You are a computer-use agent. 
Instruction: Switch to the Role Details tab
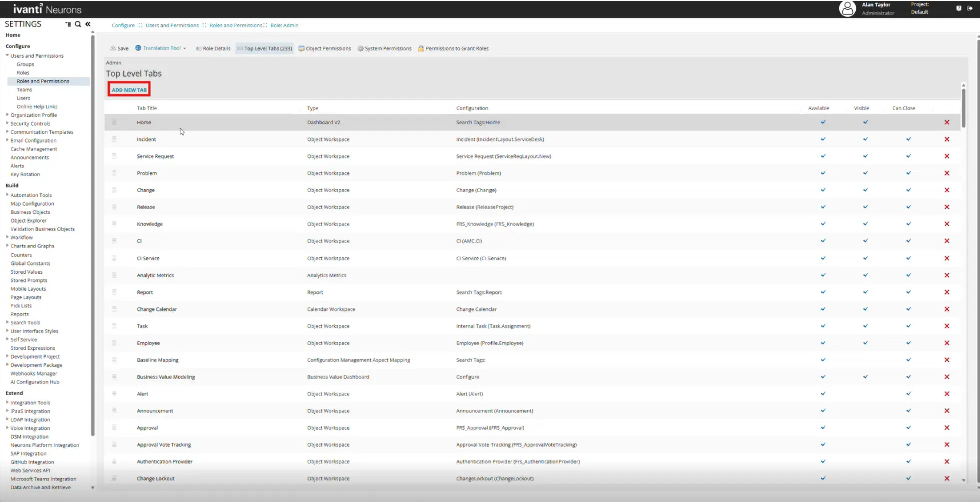coord(213,49)
